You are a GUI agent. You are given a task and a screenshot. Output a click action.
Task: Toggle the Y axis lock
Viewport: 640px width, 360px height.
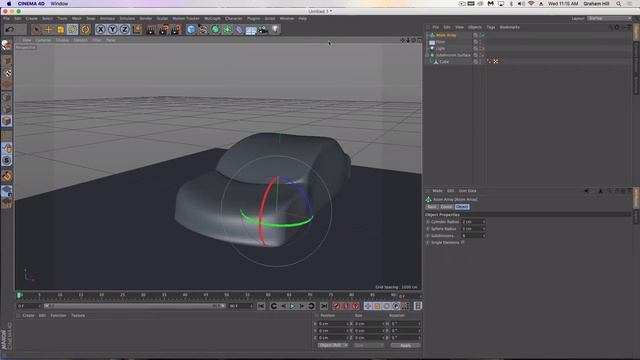113,29
